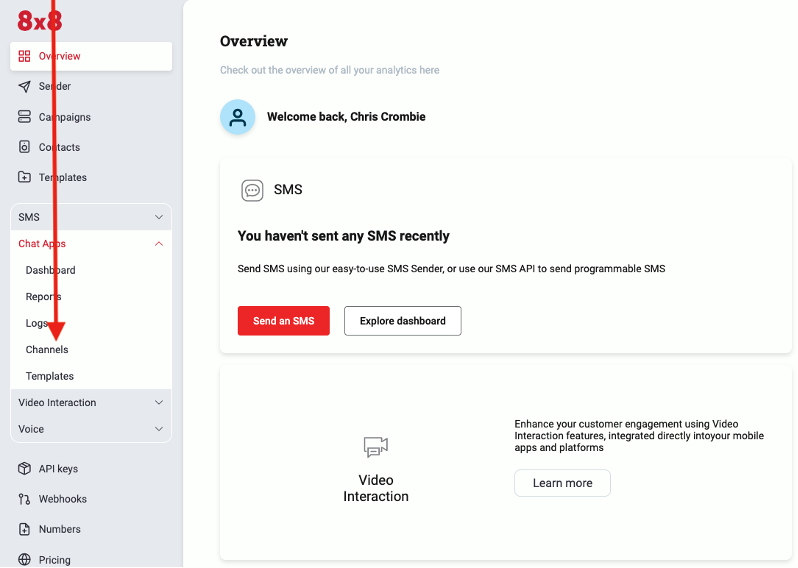
Task: Open Chat Apps Reports
Action: (43, 297)
